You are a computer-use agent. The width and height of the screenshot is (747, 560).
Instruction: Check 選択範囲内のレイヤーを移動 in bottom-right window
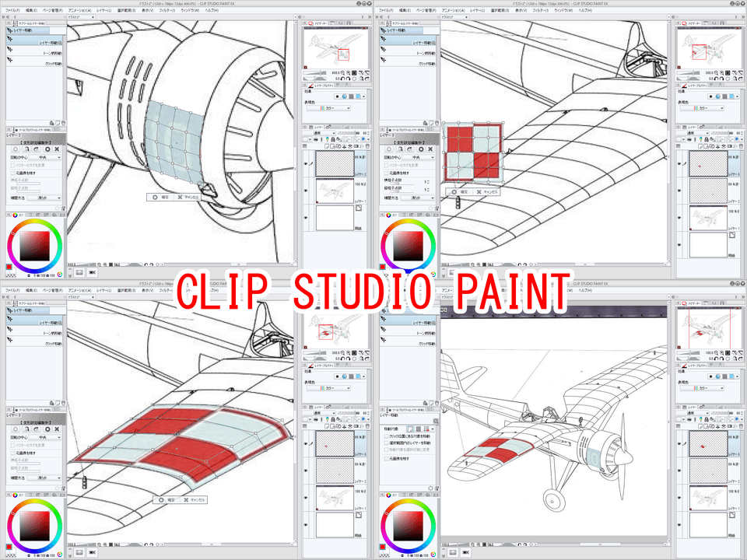pos(387,443)
